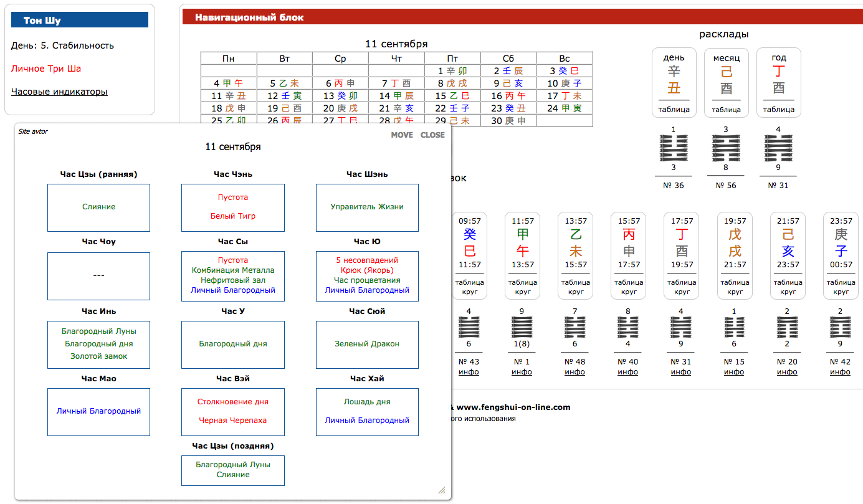The image size is (863, 504).
Task: Open таблица under the год card
Action: pyautogui.click(x=778, y=110)
